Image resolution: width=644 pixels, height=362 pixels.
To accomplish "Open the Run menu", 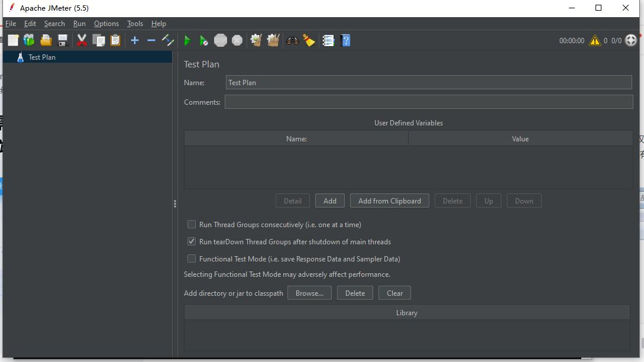I will (79, 24).
